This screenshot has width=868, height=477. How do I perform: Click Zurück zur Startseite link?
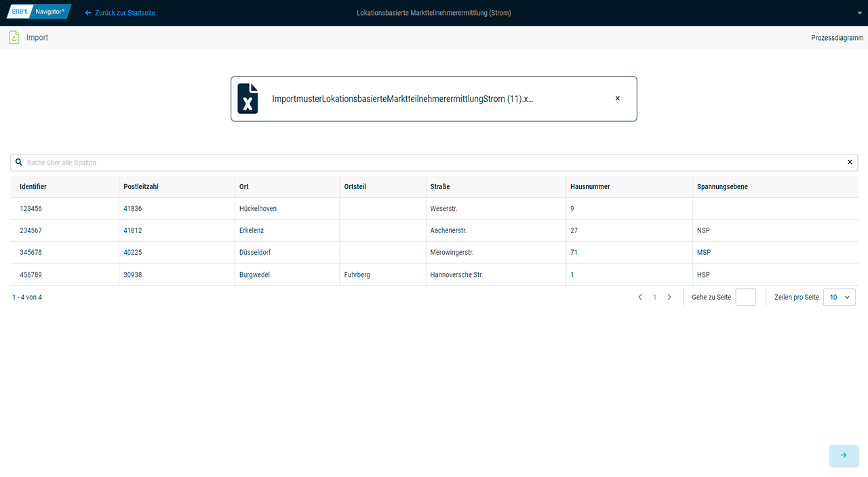click(x=120, y=13)
